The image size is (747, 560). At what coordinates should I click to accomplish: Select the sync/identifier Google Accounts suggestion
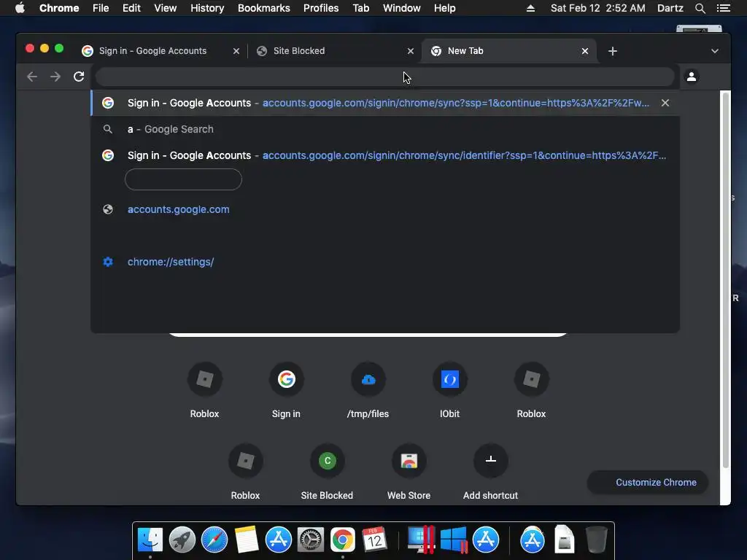385,155
